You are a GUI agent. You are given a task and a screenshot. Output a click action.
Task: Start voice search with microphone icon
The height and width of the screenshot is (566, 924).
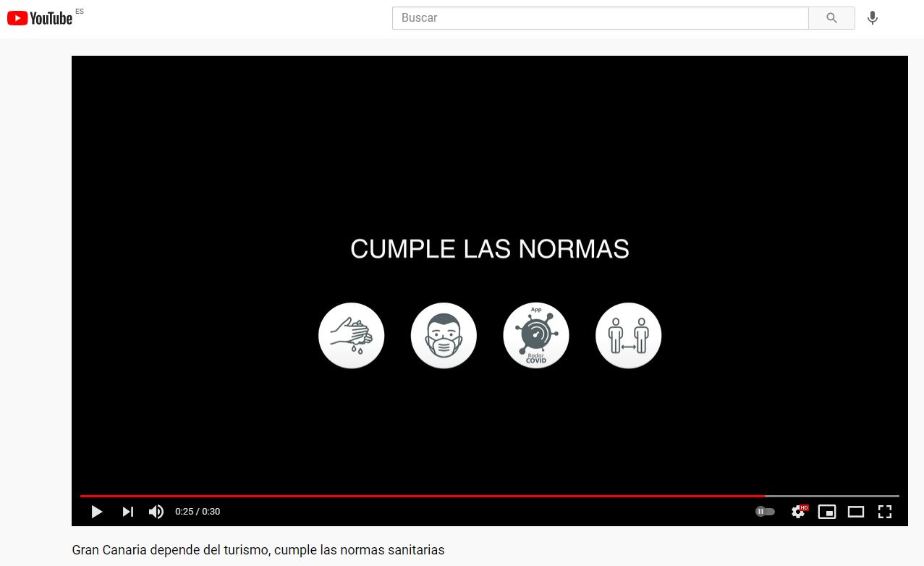click(x=873, y=18)
